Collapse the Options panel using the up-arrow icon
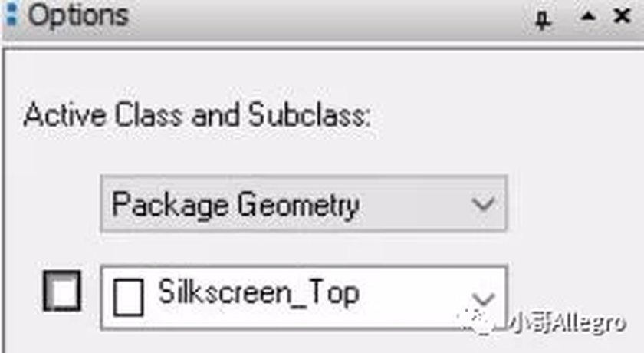Viewport: 644px width, 353px height. click(x=588, y=16)
